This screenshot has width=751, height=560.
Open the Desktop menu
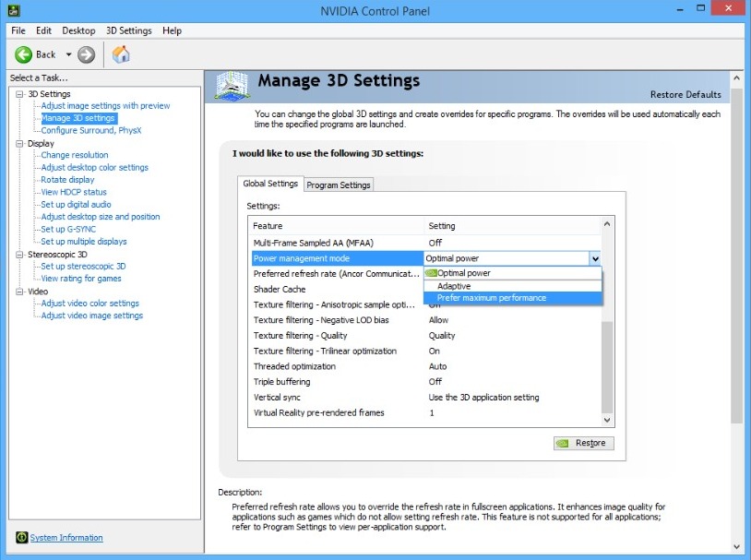pyautogui.click(x=78, y=30)
